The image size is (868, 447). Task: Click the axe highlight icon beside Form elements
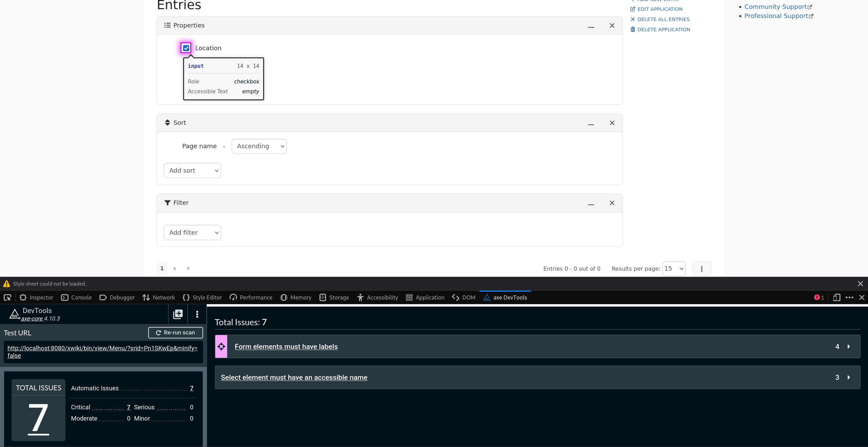coord(221,347)
